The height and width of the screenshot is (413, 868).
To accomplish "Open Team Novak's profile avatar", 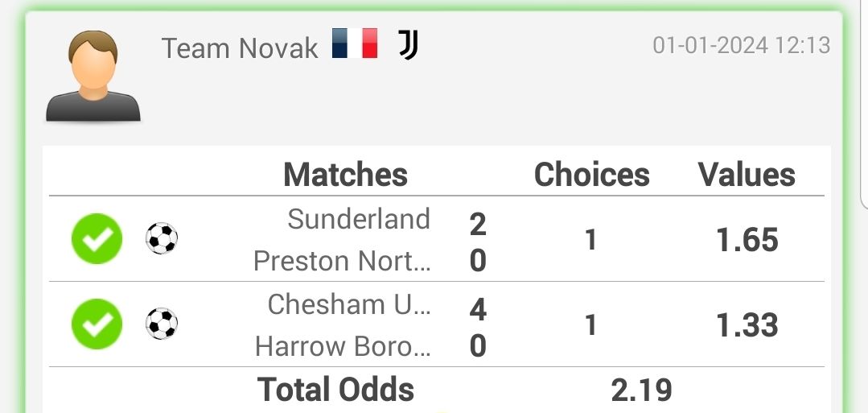I will pos(93,76).
